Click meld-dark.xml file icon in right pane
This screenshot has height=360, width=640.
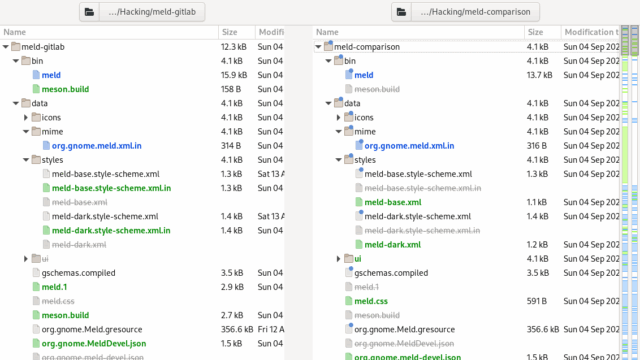(x=359, y=244)
